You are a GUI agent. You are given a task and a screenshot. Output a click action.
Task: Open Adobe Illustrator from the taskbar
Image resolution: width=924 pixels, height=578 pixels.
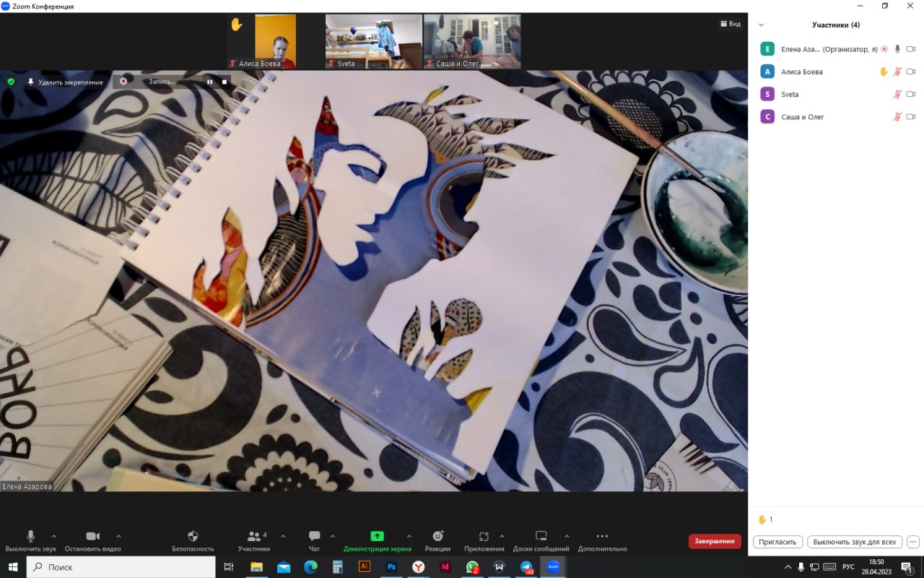(365, 567)
